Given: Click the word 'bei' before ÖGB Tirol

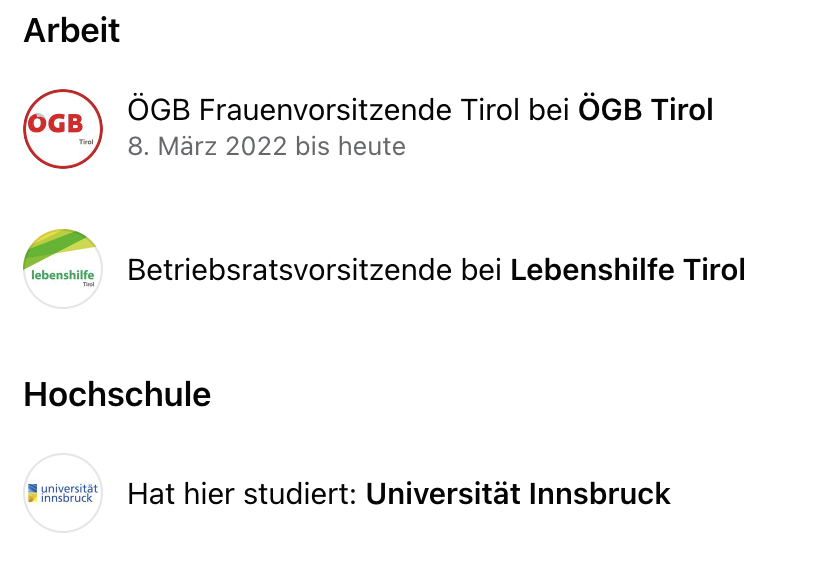Looking at the screenshot, I should (548, 110).
